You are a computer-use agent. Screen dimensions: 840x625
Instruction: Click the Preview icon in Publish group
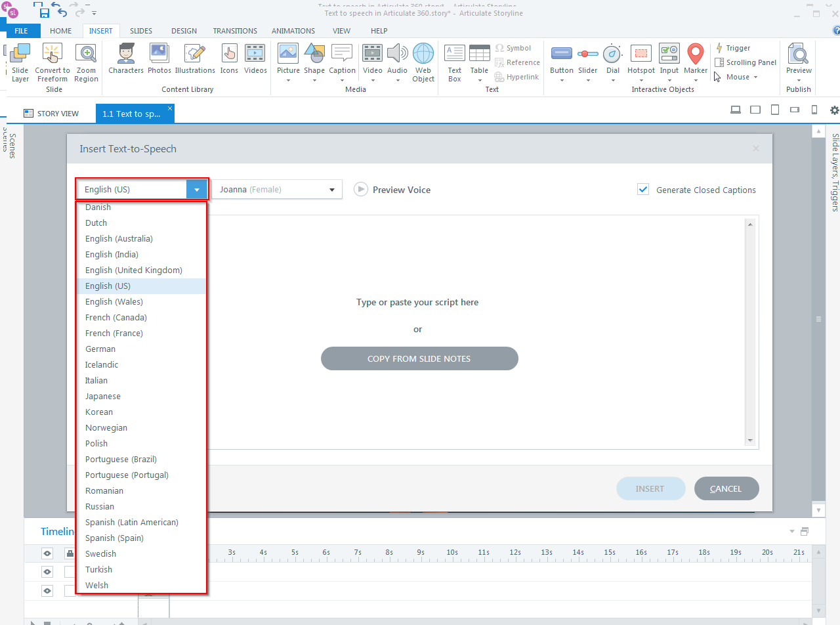799,53
